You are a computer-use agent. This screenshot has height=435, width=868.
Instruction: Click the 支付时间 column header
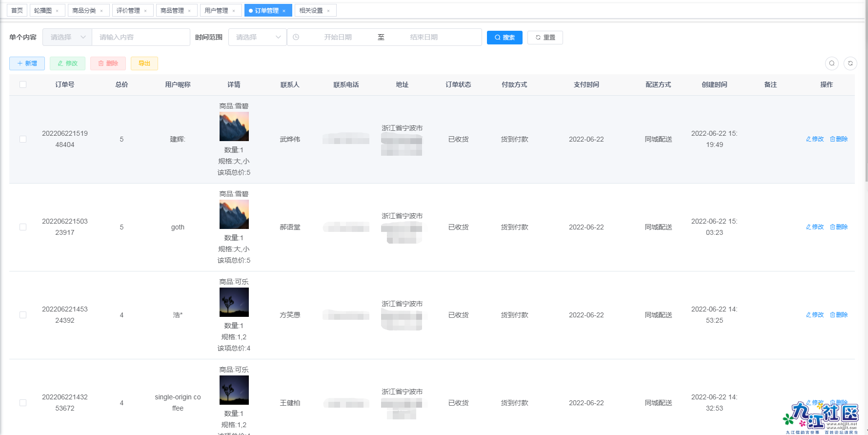coord(586,84)
